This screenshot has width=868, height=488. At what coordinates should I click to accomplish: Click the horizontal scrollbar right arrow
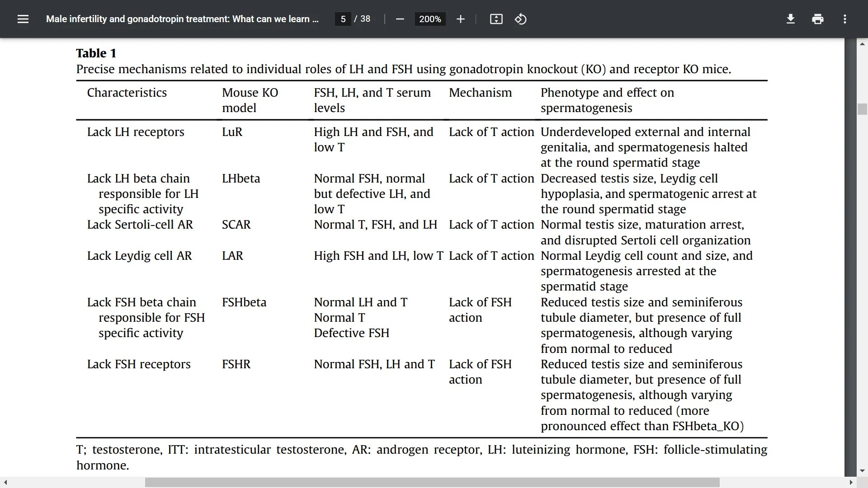(851, 482)
